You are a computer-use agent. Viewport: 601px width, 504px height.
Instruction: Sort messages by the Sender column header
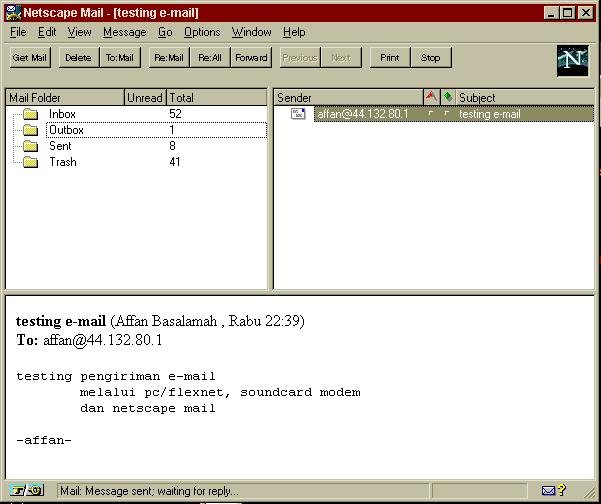[x=347, y=97]
